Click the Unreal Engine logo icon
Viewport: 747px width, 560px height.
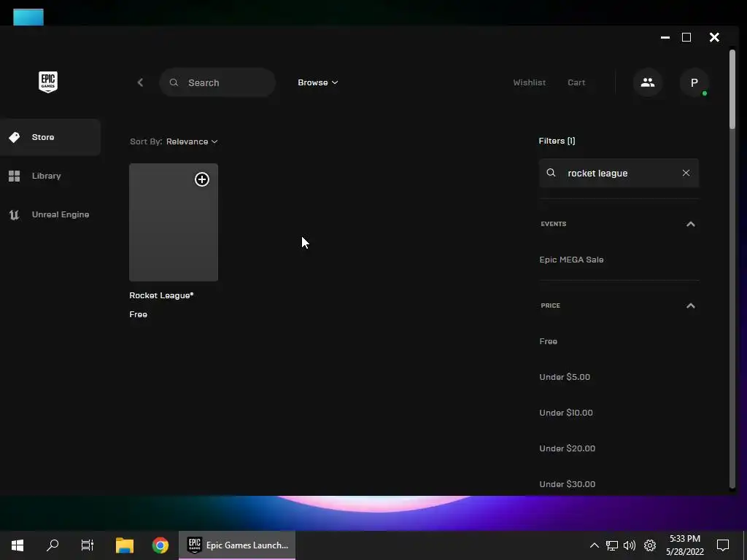tap(15, 215)
